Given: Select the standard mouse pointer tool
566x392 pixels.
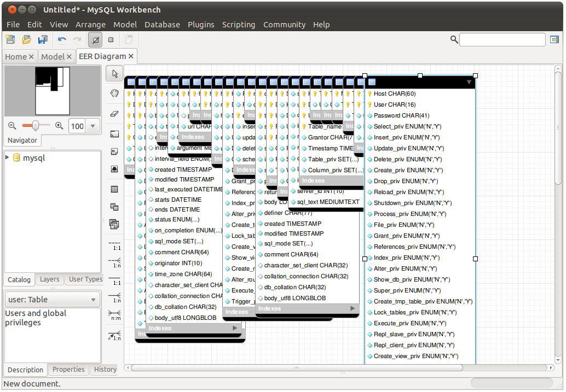Looking at the screenshot, I should [114, 73].
